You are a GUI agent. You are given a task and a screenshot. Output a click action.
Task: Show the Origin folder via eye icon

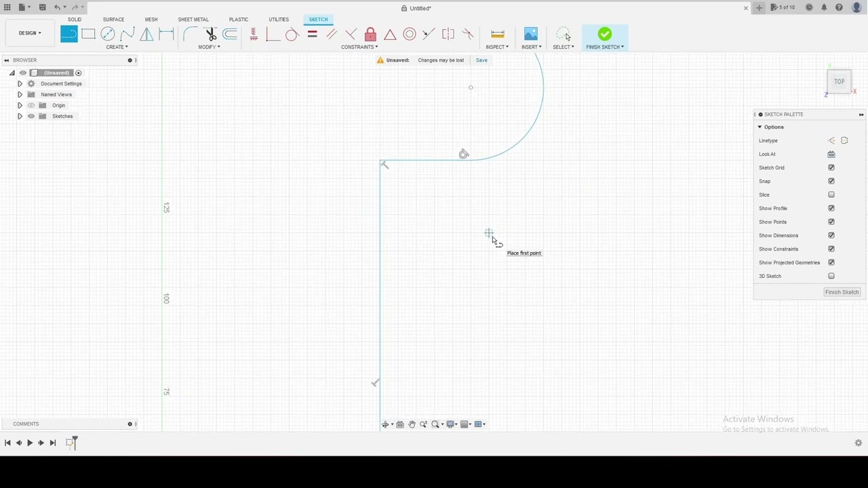31,105
